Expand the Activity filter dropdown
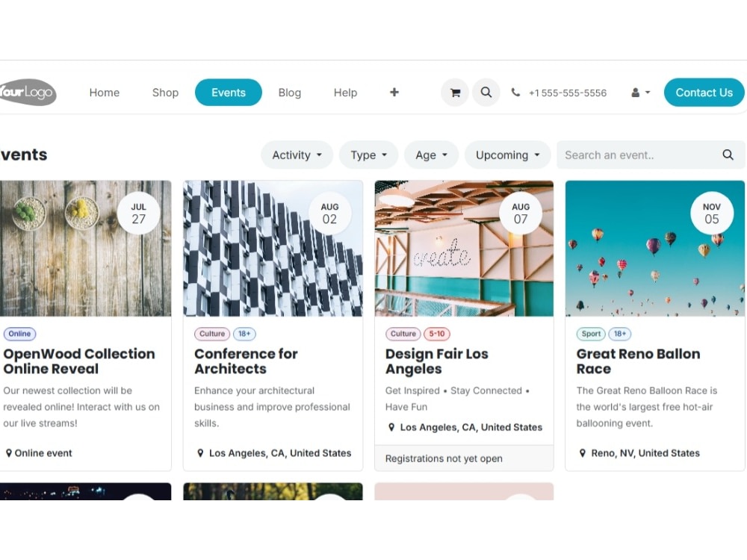 click(297, 155)
